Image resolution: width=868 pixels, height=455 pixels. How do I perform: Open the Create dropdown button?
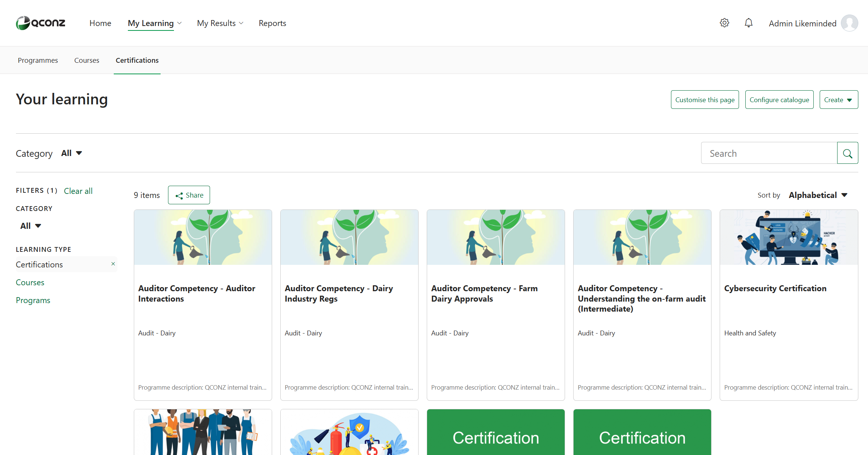pos(839,100)
